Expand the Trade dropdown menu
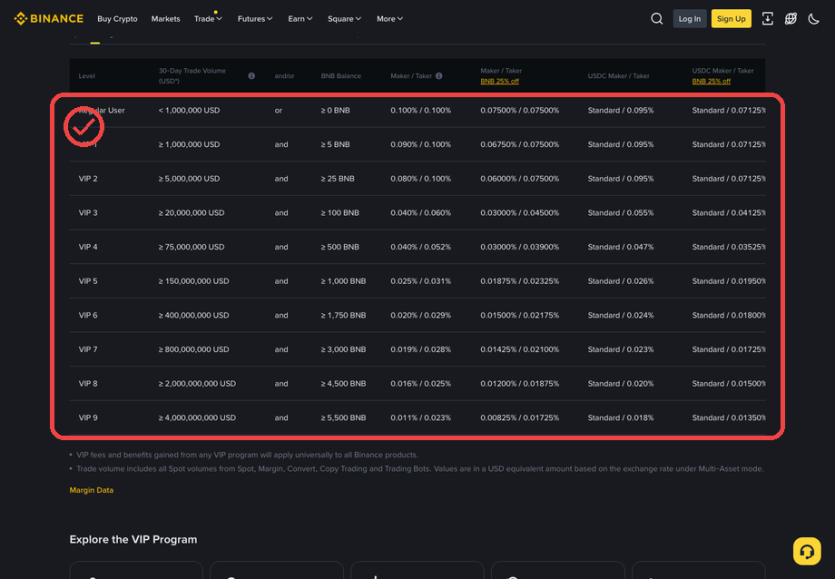 (208, 19)
